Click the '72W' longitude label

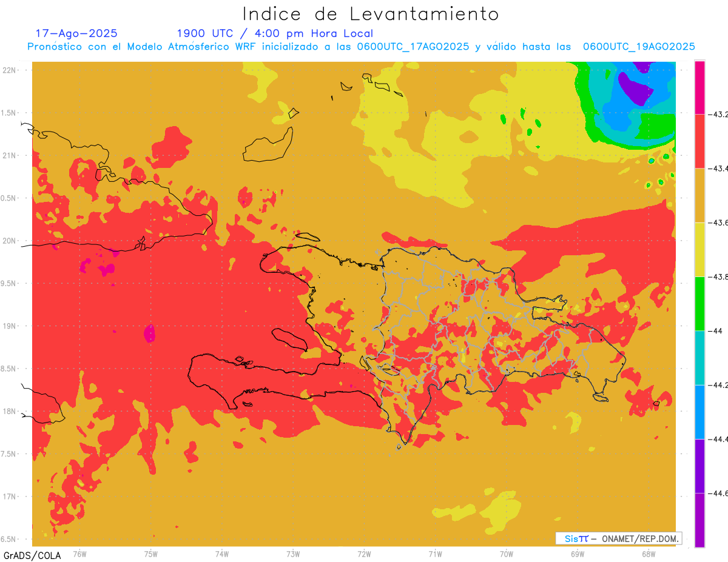click(x=364, y=554)
